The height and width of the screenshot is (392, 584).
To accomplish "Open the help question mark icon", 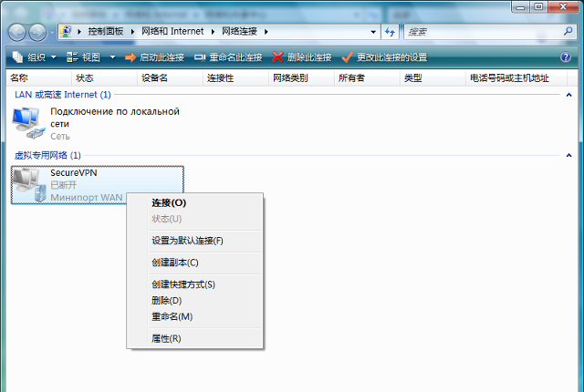I will click(566, 57).
